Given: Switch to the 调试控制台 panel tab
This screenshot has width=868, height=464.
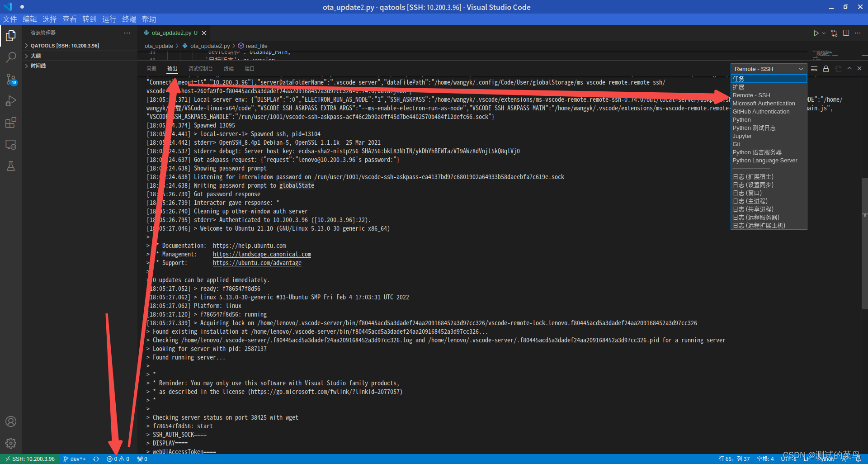Looking at the screenshot, I should (200, 69).
